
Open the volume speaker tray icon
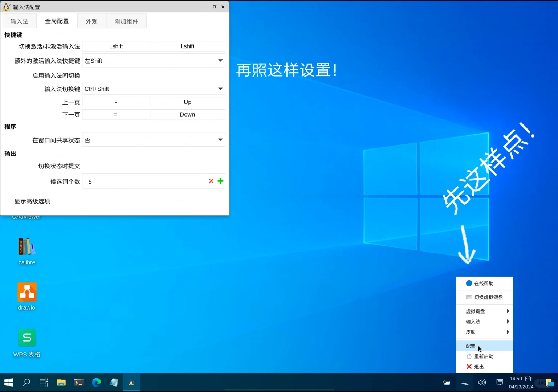(x=482, y=383)
